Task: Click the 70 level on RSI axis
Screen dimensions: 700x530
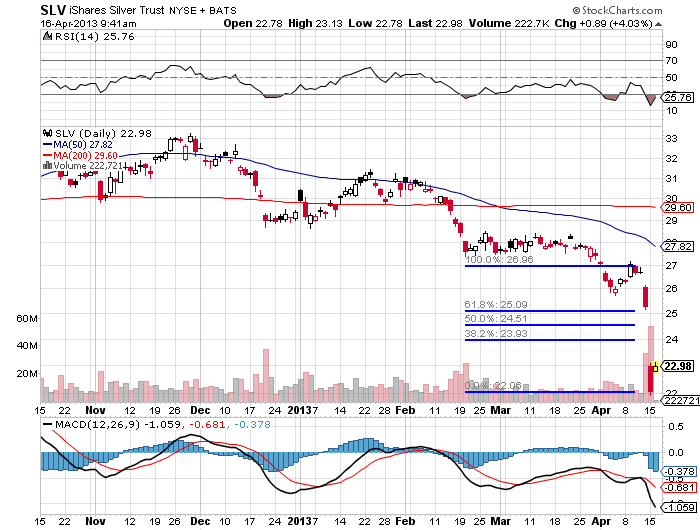Action: [671, 60]
